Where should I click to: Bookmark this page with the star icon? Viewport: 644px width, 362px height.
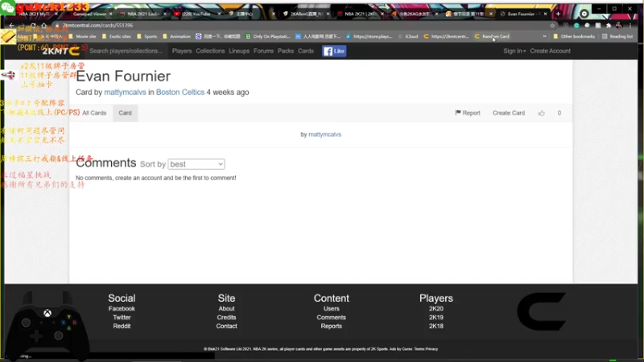(x=552, y=26)
